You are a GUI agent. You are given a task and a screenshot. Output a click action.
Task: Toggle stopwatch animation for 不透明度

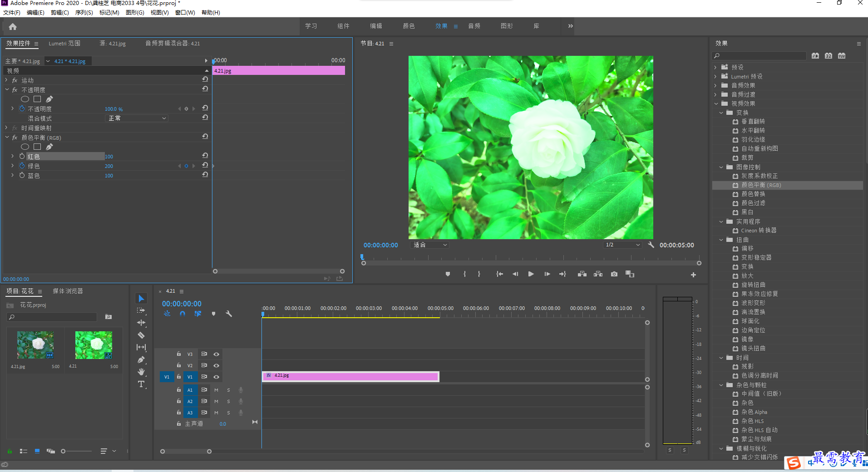22,108
